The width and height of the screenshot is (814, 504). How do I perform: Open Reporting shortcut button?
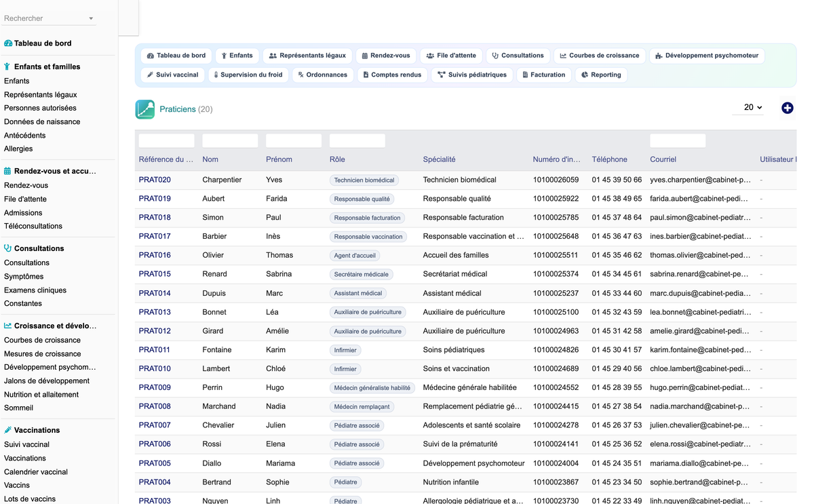coord(602,75)
